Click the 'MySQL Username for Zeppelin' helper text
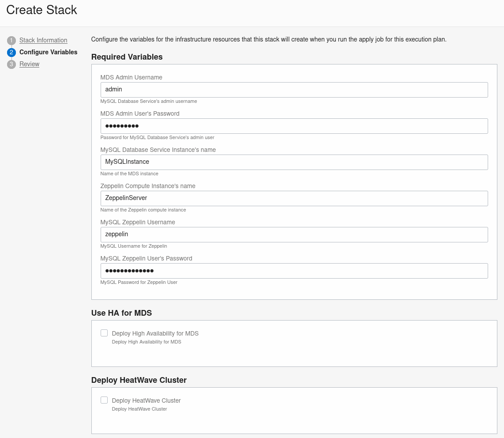This screenshot has width=504, height=438. point(134,246)
